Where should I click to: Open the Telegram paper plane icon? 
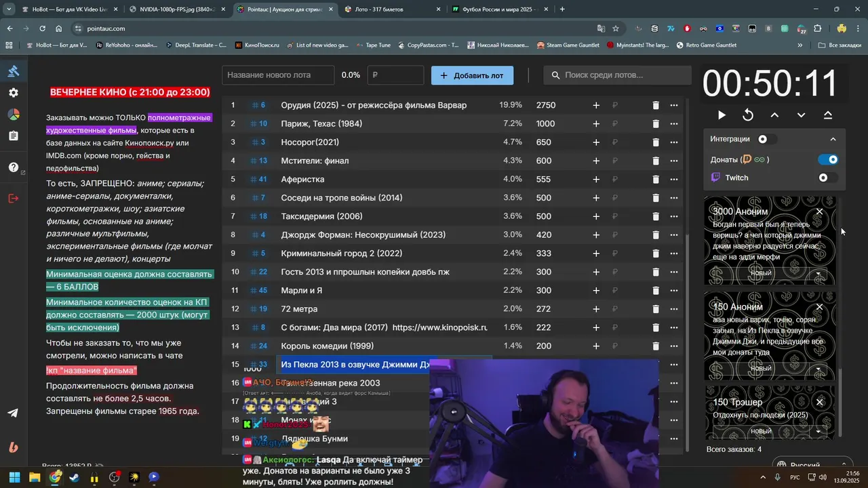coord(14,413)
